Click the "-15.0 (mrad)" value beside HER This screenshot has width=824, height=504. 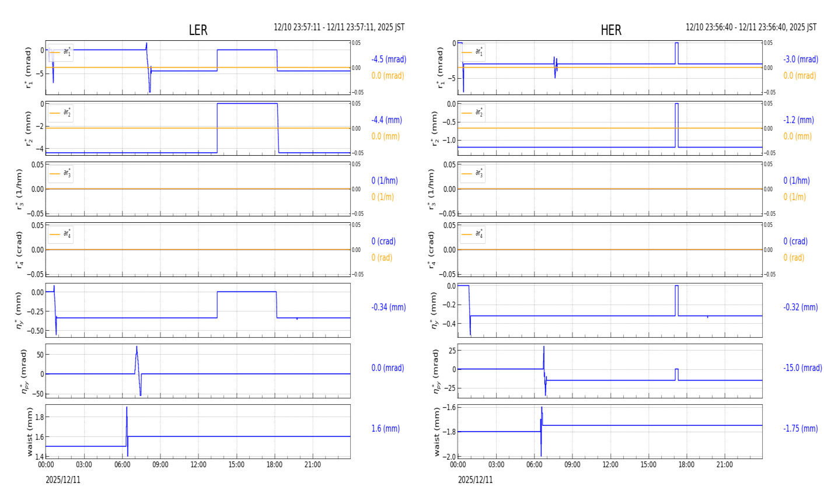coord(803,368)
